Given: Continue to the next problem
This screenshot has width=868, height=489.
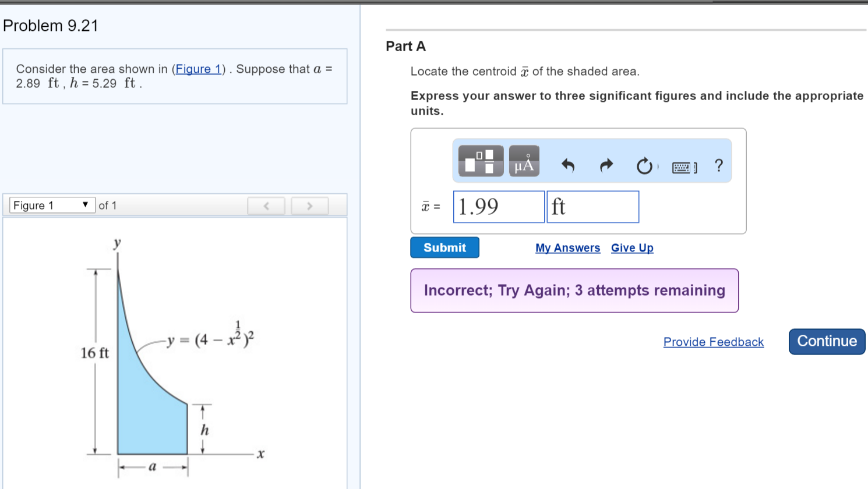Looking at the screenshot, I should point(827,341).
